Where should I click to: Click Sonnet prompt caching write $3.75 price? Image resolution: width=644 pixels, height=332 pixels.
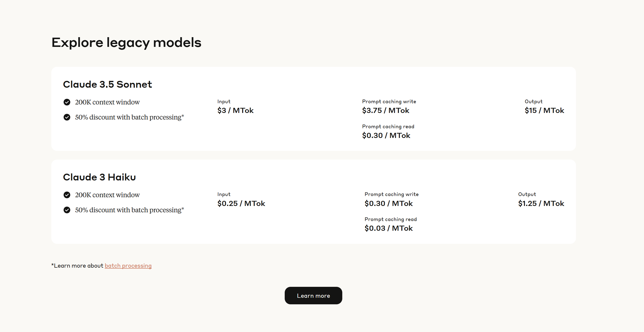(386, 110)
